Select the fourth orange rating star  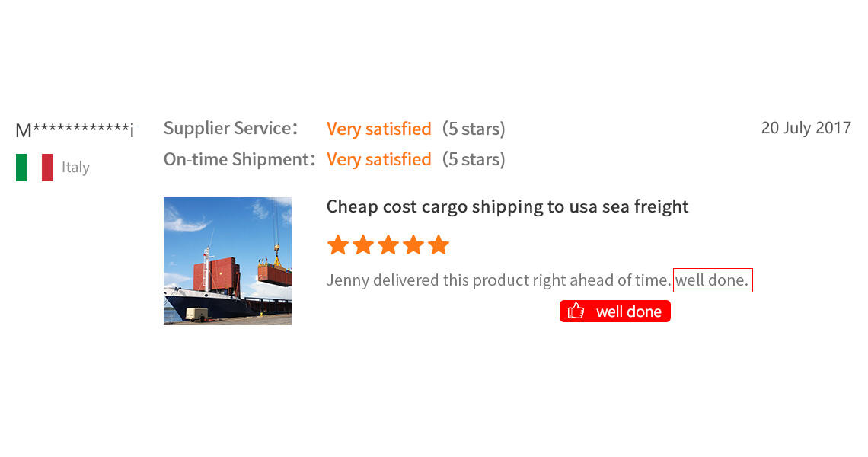coord(413,245)
